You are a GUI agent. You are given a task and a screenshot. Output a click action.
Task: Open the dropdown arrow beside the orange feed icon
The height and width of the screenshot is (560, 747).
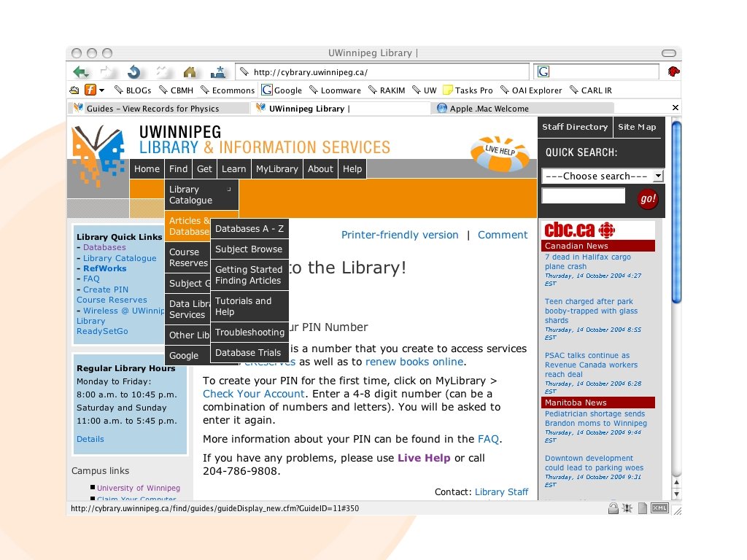[x=101, y=90]
